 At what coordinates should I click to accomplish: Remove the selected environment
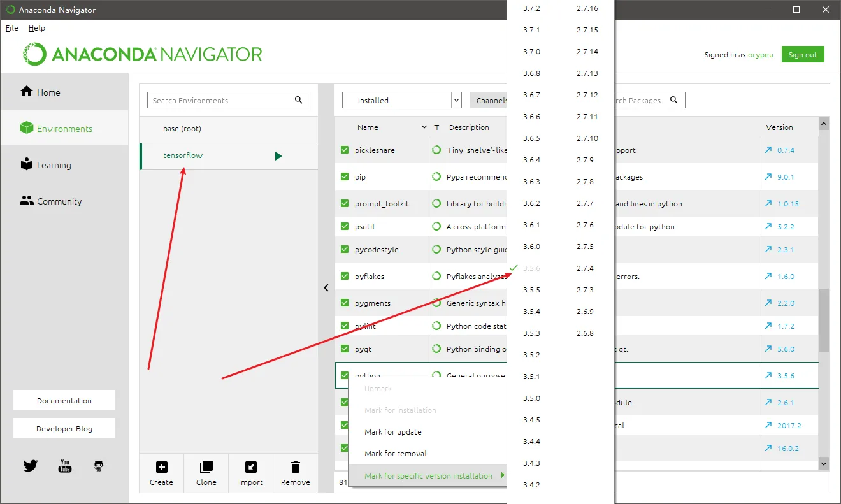(296, 473)
